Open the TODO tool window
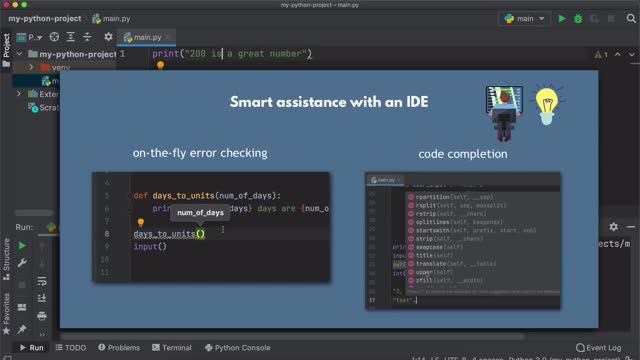 71,348
